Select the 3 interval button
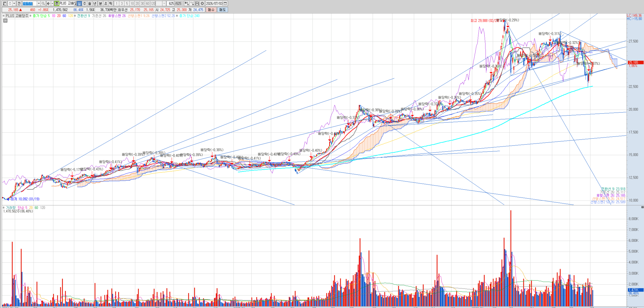The height and width of the screenshot is (308, 644). (122, 3)
